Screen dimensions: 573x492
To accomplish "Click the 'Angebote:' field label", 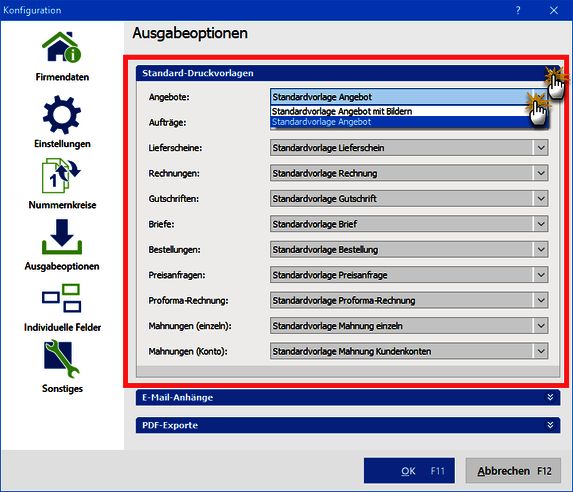I will coord(169,97).
